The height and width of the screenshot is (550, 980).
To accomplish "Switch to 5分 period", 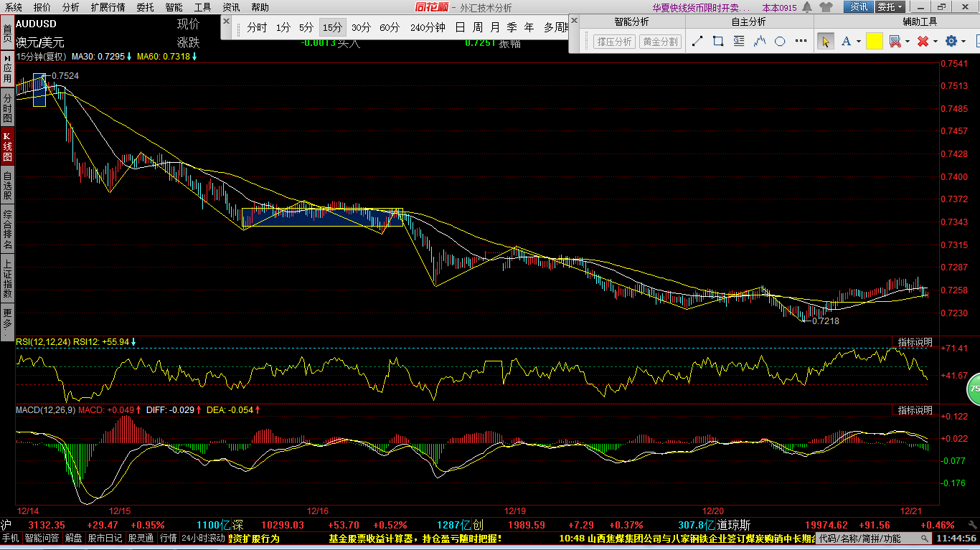I will tap(306, 28).
